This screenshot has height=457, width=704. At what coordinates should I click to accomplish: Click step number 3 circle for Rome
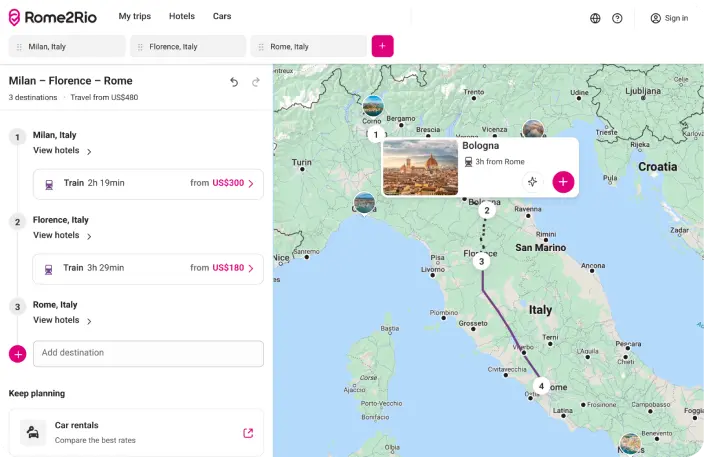pos(18,307)
